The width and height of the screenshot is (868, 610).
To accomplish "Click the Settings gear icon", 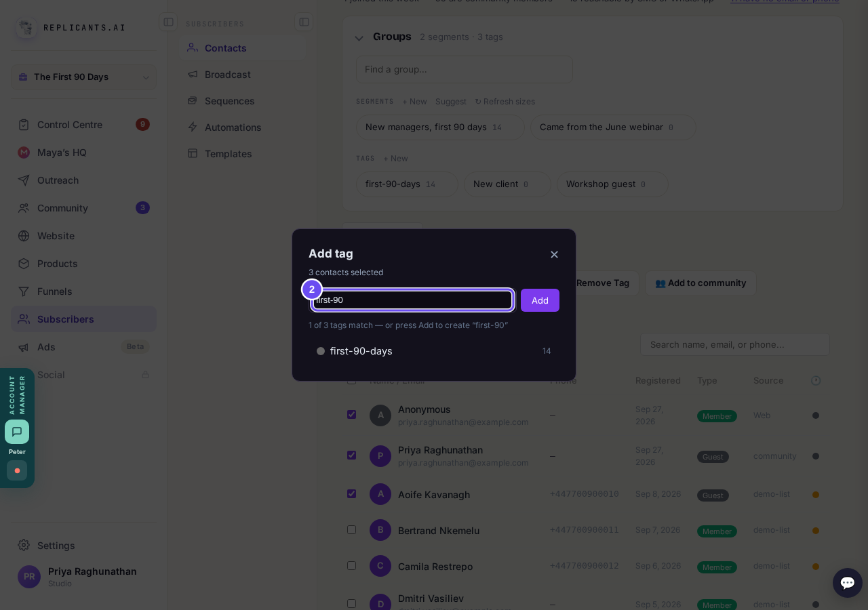I will (x=24, y=545).
